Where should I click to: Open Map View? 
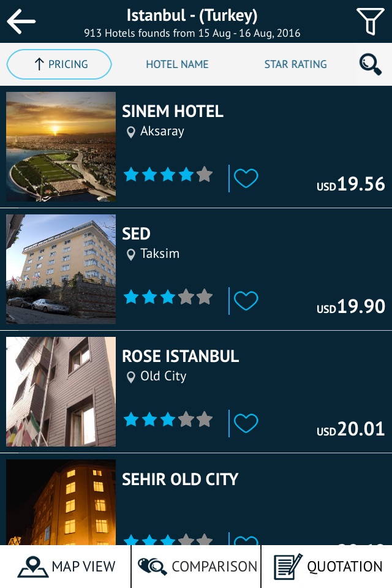(x=66, y=567)
